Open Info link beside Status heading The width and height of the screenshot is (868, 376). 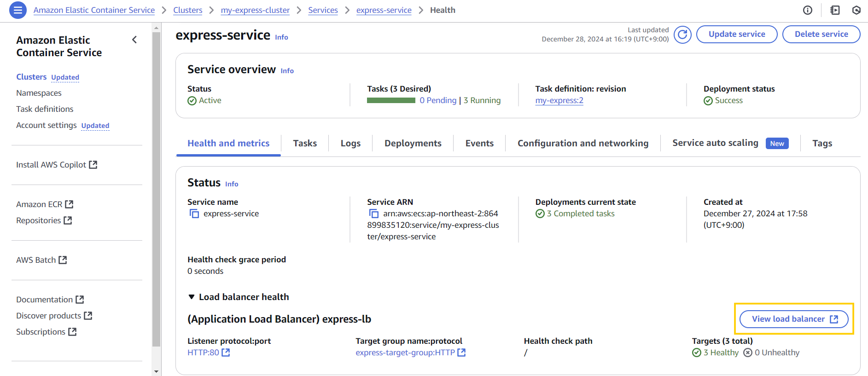(232, 184)
